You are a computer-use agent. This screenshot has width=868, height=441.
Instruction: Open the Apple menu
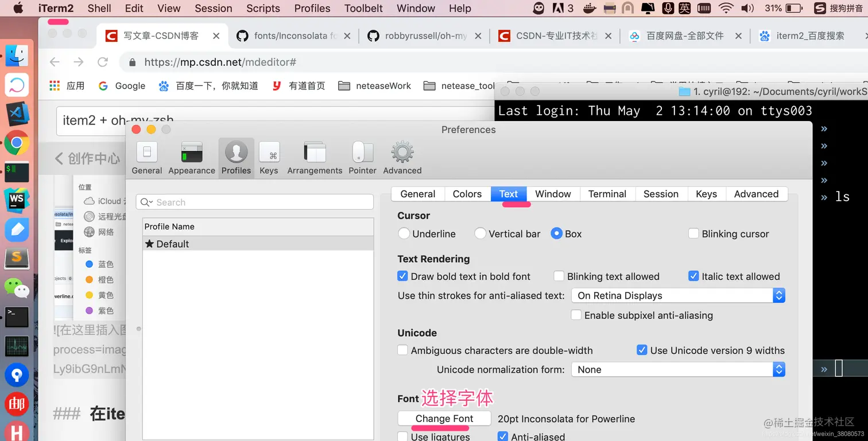[18, 8]
